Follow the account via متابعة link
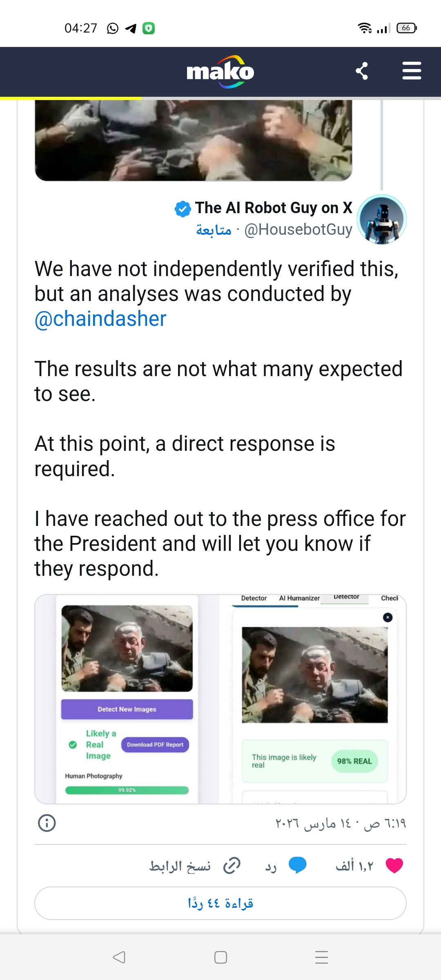 click(214, 230)
